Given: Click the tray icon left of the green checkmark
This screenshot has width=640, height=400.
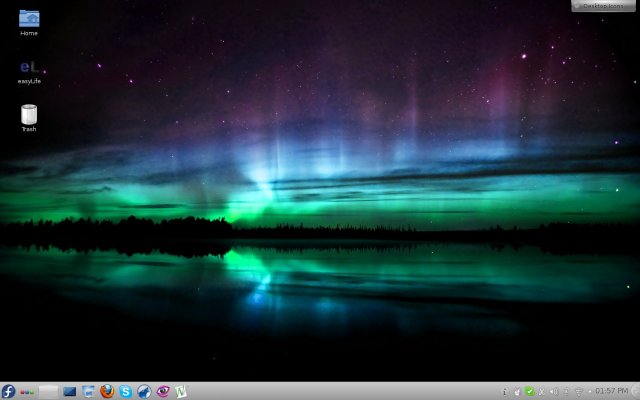Looking at the screenshot, I should 517,392.
